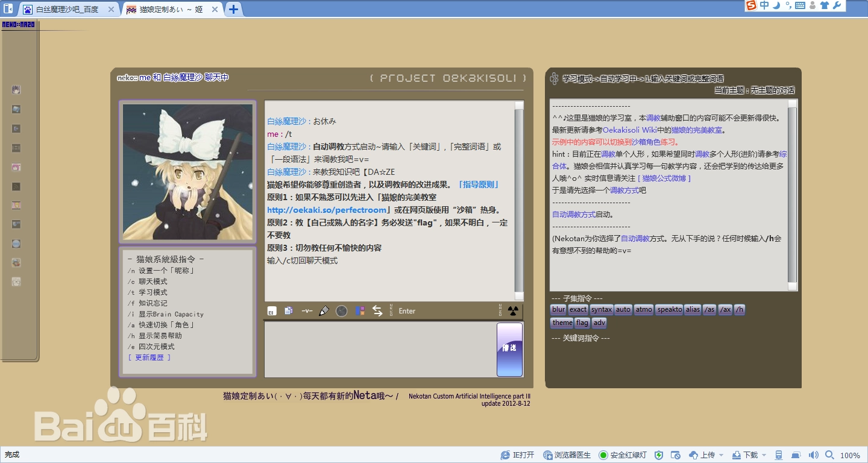The height and width of the screenshot is (463, 868).
Task: Open IE打开 in the status bar
Action: point(517,455)
